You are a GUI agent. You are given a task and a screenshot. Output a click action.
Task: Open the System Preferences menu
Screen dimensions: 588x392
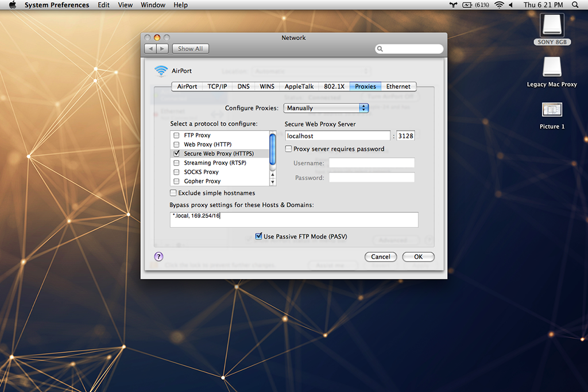tap(57, 5)
